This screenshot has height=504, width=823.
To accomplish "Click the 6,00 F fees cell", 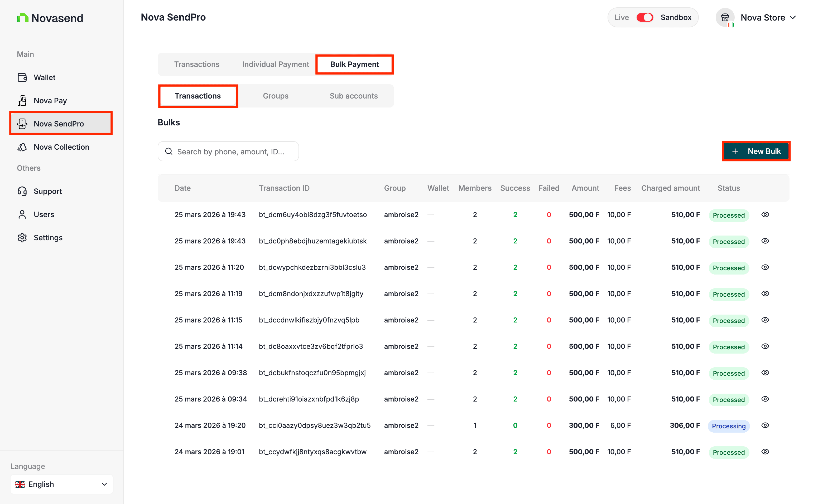I will [x=620, y=425].
